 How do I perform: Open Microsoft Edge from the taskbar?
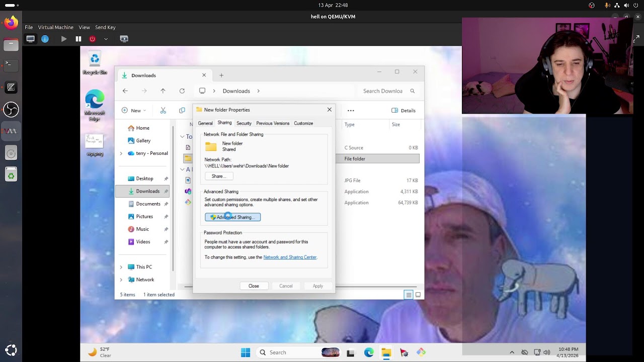[369, 352]
